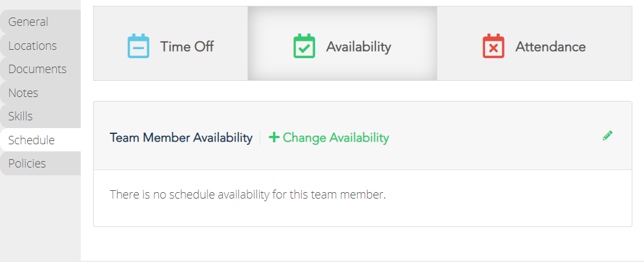Switch to the Time Off tab label
Image resolution: width=644 pixels, height=262 pixels.
pos(187,47)
